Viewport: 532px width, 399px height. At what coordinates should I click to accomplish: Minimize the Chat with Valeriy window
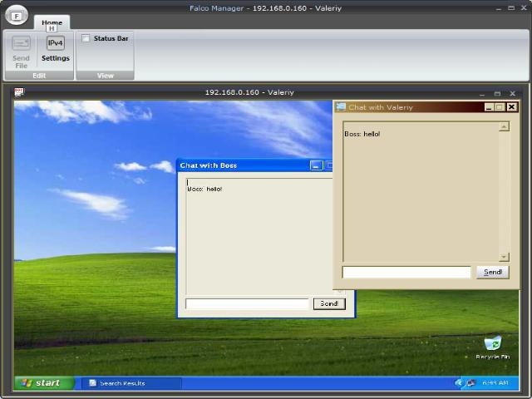pos(489,107)
